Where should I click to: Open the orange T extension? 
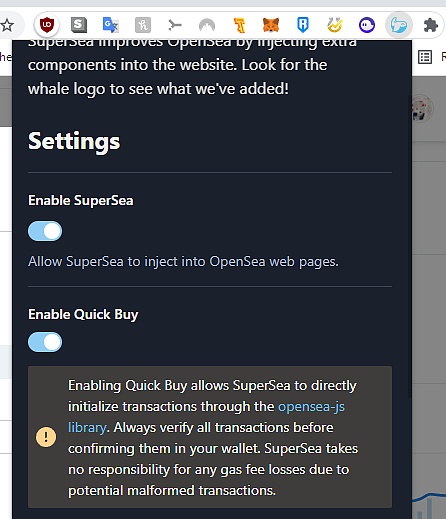239,25
